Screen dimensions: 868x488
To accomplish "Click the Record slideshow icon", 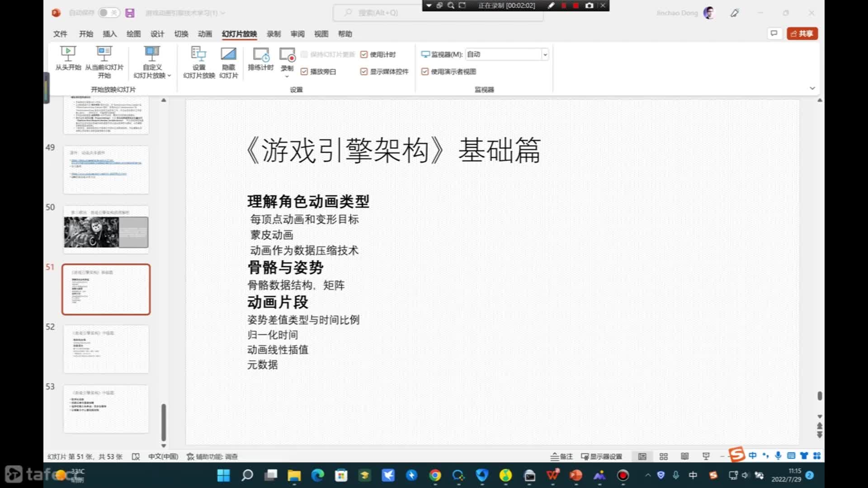I will pos(287,55).
